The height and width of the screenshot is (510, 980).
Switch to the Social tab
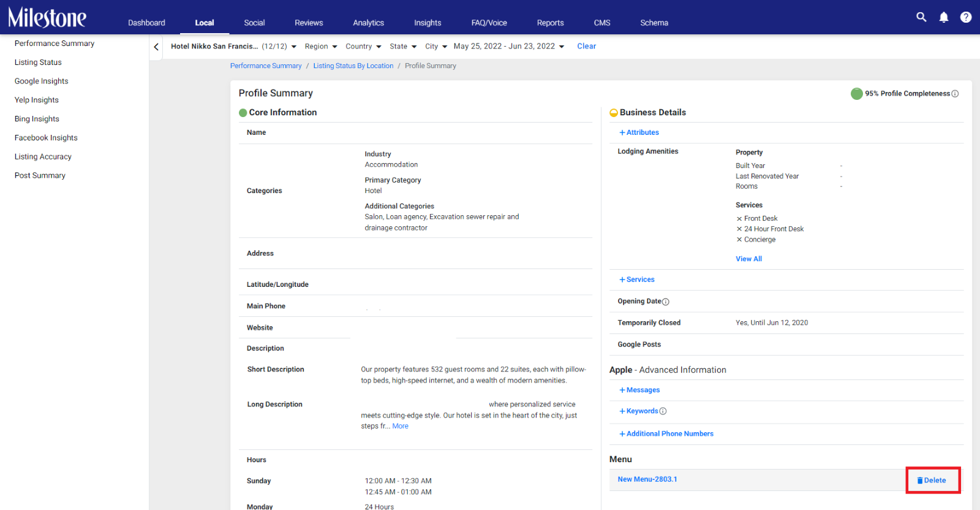tap(254, 23)
